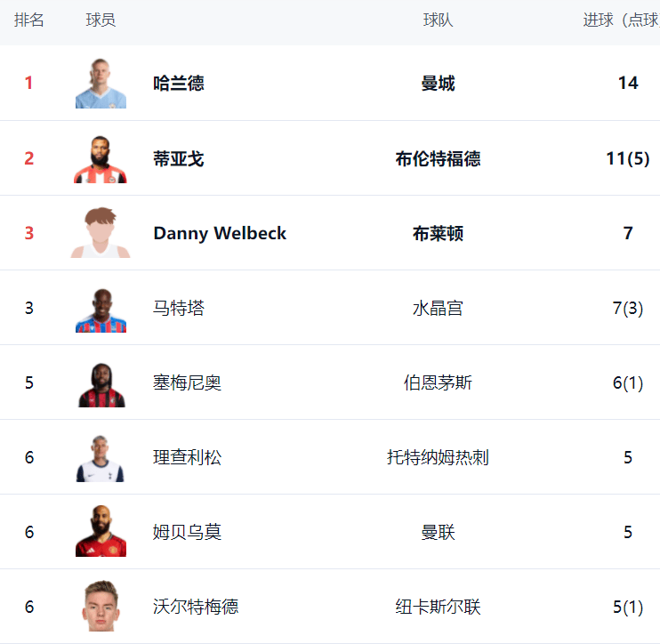Select team 纽卡斯尔联
The image size is (660, 644).
click(438, 608)
